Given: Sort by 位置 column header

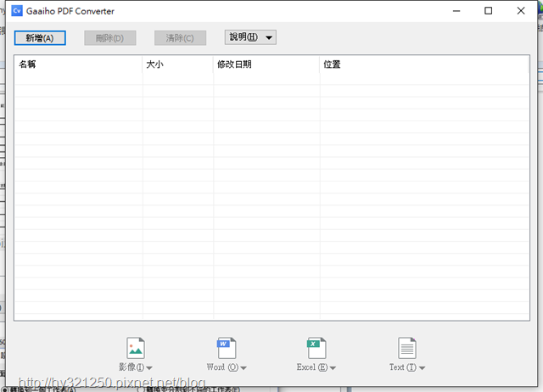Looking at the screenshot, I should 424,64.
